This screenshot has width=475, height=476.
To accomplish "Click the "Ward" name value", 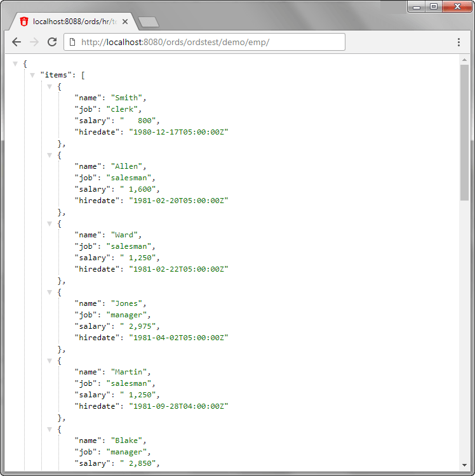I will click(x=124, y=235).
